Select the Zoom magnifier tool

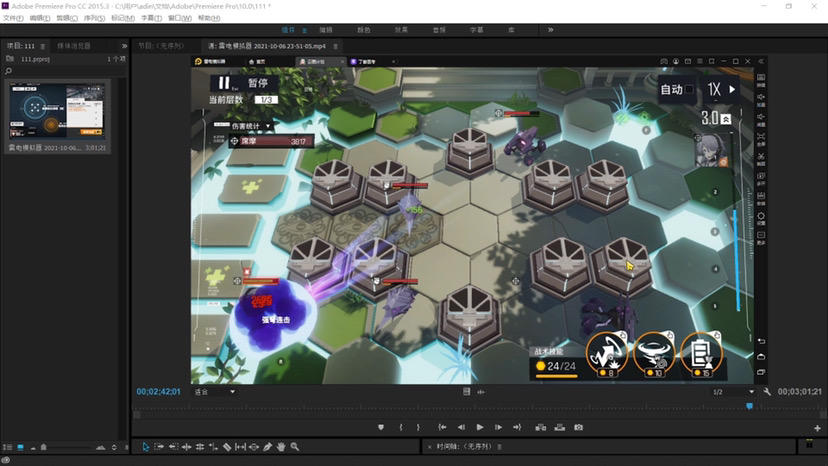point(295,447)
